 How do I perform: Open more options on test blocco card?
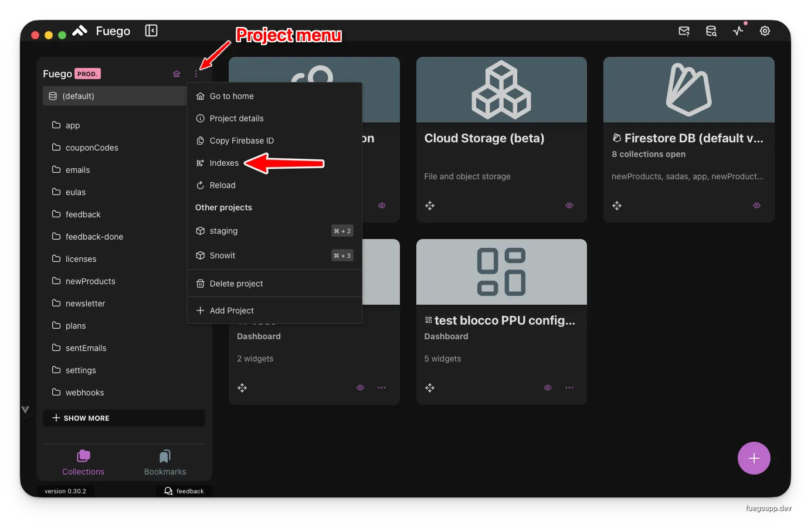click(x=569, y=388)
